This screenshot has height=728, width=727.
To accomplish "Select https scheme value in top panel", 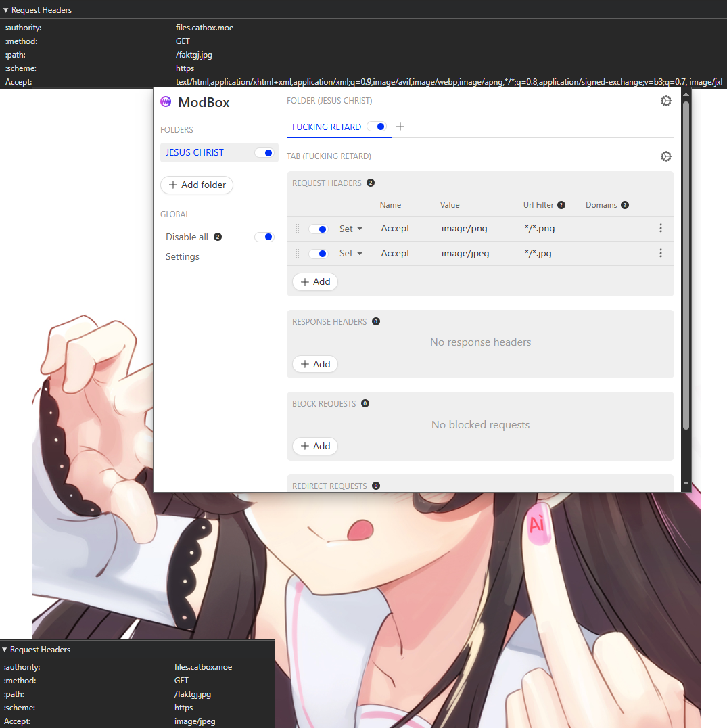I will (x=185, y=68).
